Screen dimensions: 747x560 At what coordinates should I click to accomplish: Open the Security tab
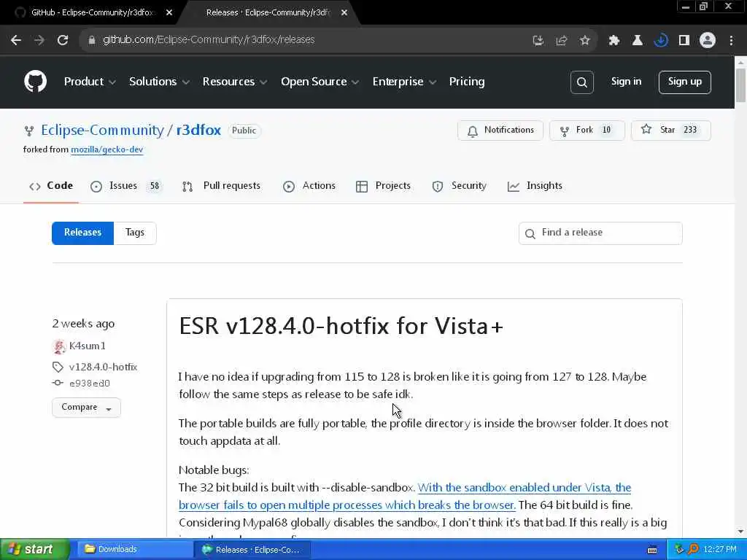(460, 186)
